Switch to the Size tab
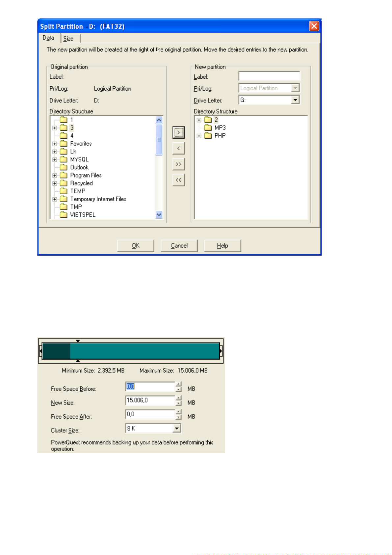 (68, 39)
